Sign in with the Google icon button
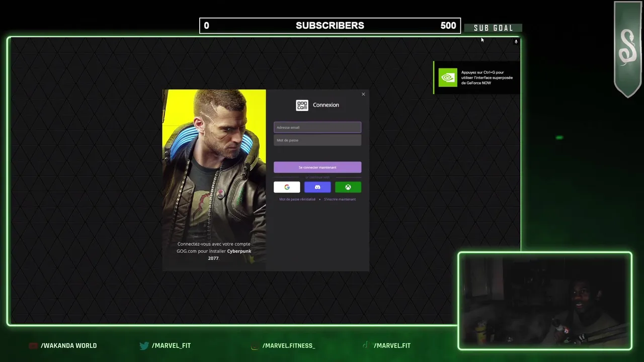 click(x=287, y=187)
